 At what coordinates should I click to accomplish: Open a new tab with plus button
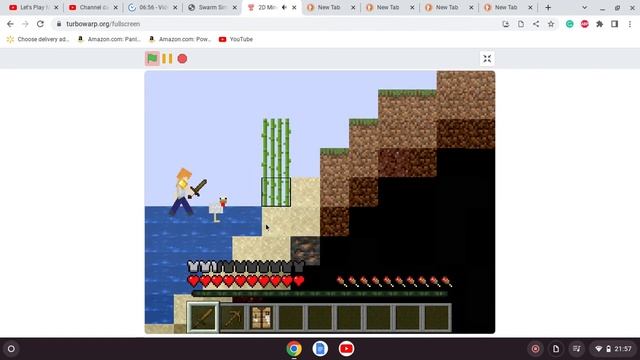click(x=548, y=7)
